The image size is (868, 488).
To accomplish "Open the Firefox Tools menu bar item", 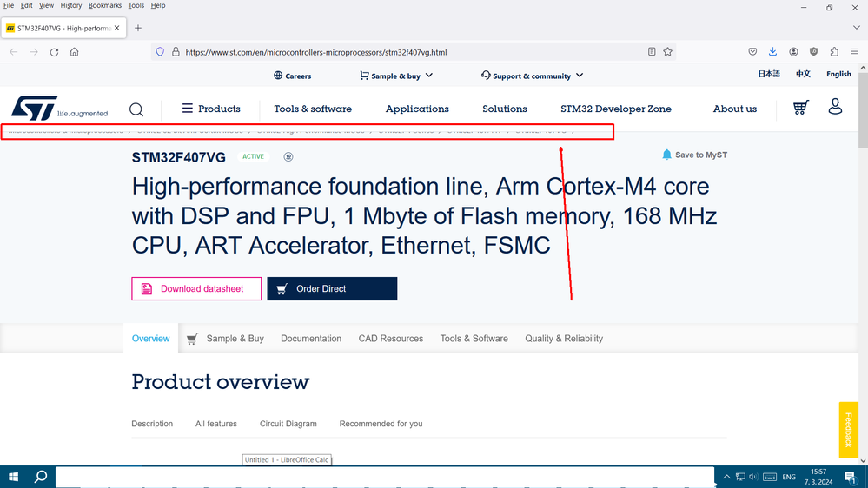I will point(136,5).
